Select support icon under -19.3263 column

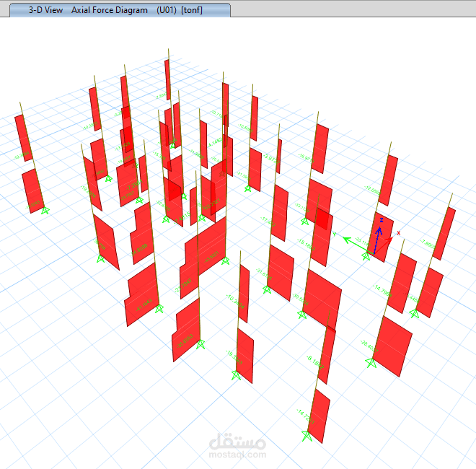(x=236, y=375)
